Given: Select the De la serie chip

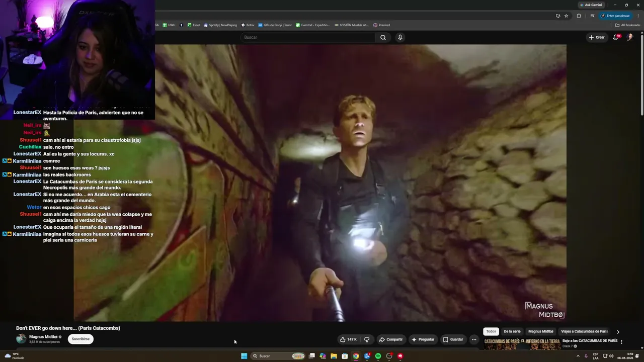Looking at the screenshot, I should pos(512,331).
